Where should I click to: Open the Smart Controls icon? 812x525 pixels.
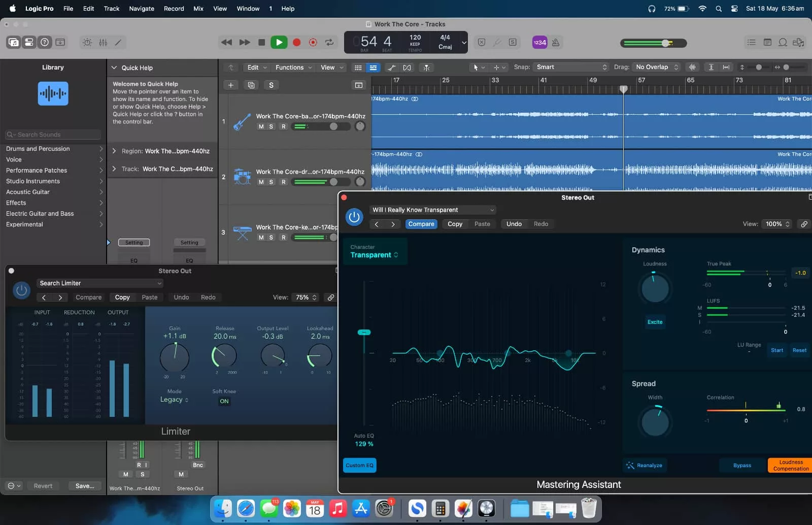pyautogui.click(x=87, y=43)
